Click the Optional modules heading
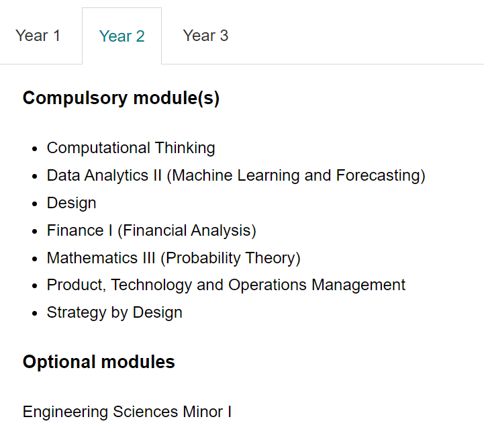484x448 pixels. pos(99,362)
